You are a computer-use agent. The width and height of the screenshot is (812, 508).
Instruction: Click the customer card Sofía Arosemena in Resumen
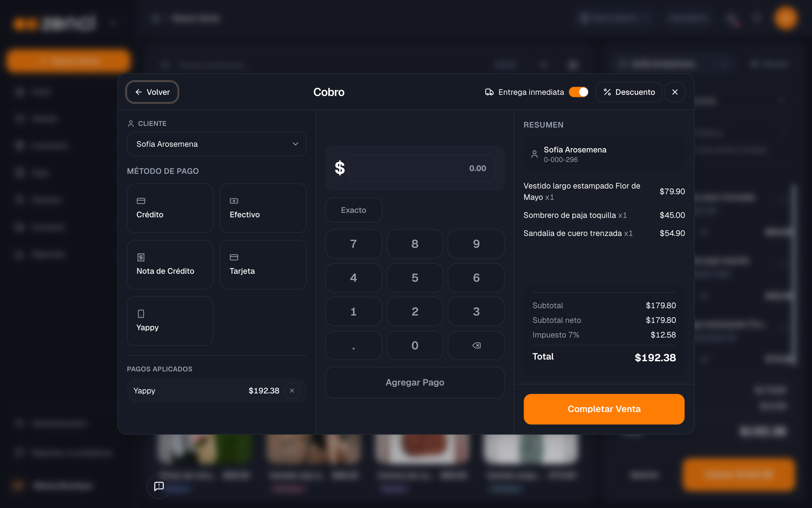tap(604, 154)
